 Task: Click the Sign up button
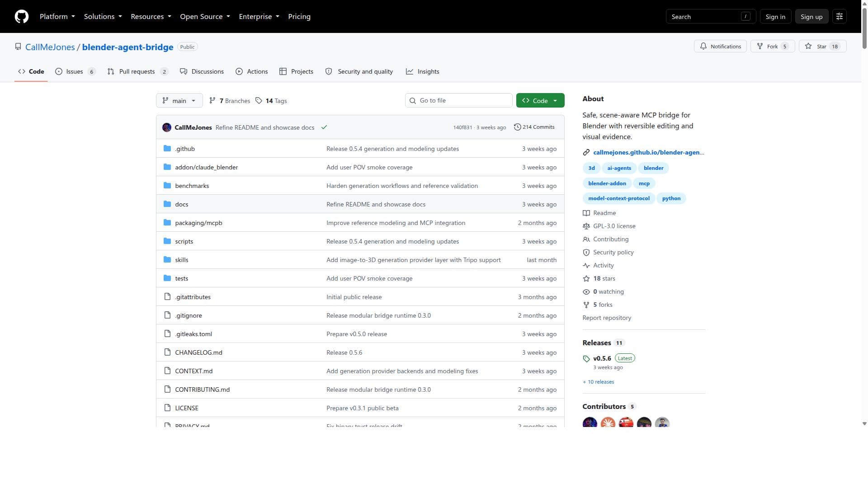[811, 17]
